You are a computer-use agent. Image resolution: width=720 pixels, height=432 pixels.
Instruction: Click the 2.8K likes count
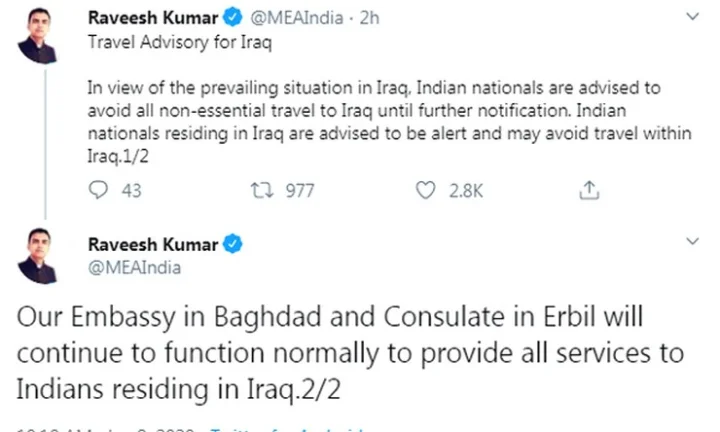tap(466, 190)
